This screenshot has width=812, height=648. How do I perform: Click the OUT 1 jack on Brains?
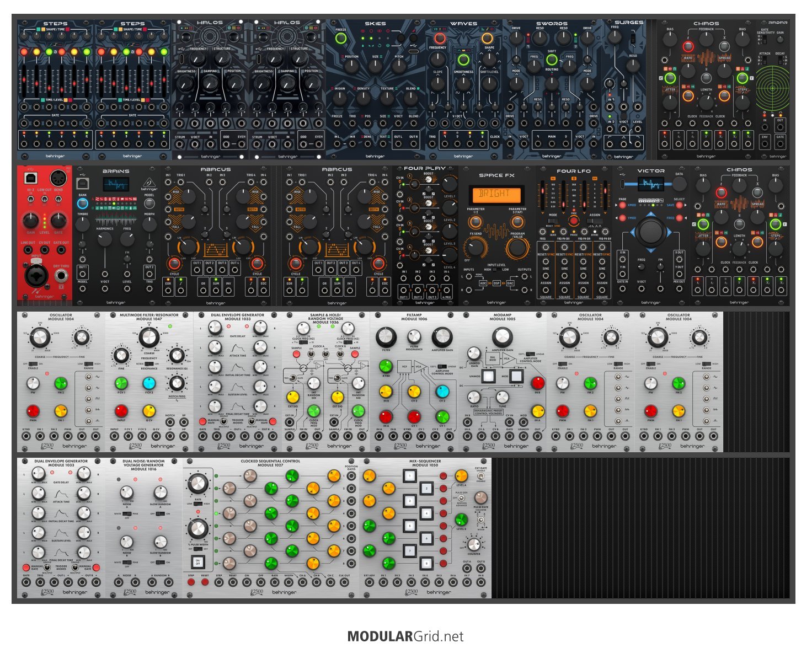pyautogui.click(x=82, y=274)
